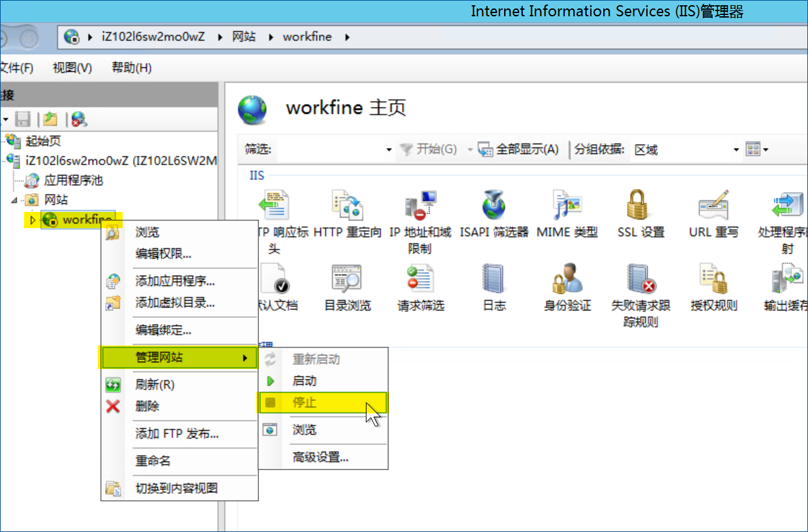Select 应用程序池 (Application Pools) in the tree
This screenshot has height=532, width=808.
74,180
